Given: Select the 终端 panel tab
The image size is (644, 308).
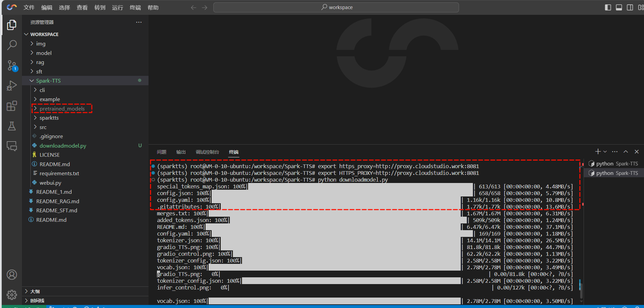Looking at the screenshot, I should pyautogui.click(x=234, y=152).
